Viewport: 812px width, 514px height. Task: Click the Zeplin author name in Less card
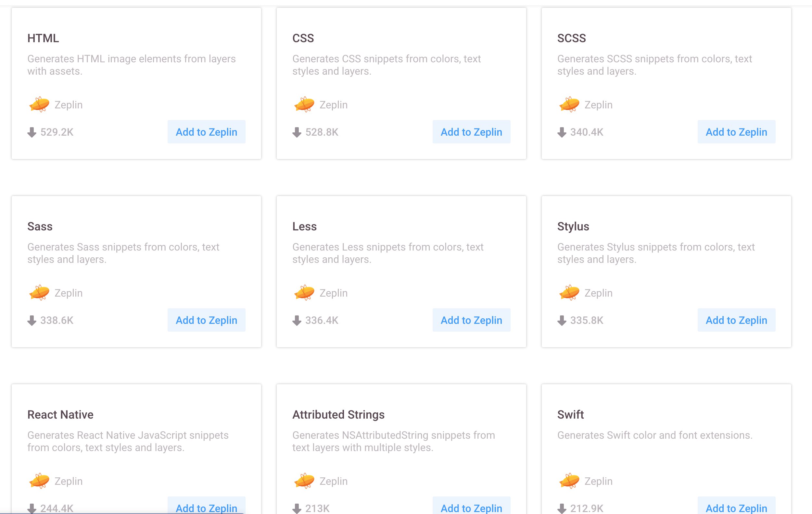[334, 293]
